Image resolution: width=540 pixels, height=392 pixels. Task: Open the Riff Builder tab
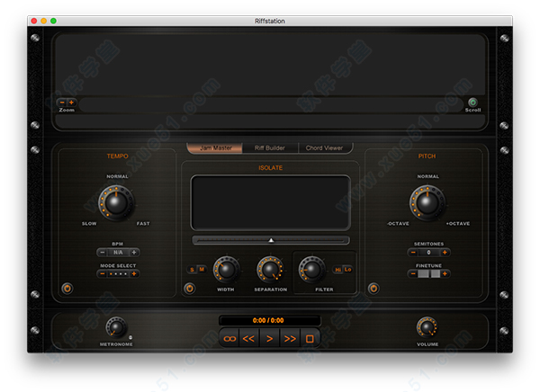tap(270, 148)
